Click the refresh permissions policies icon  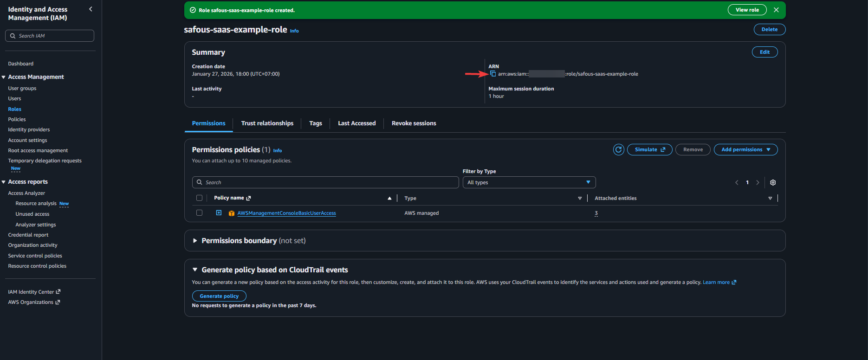click(x=618, y=149)
